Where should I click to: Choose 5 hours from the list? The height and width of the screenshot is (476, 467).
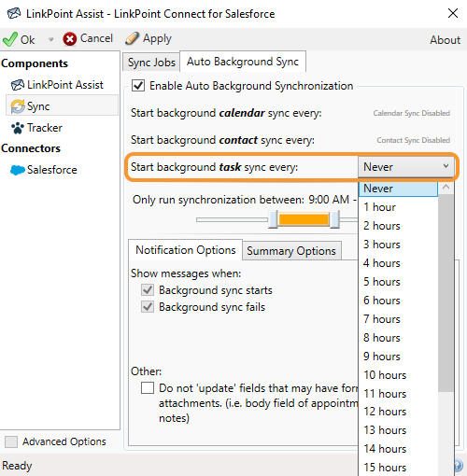(x=398, y=282)
